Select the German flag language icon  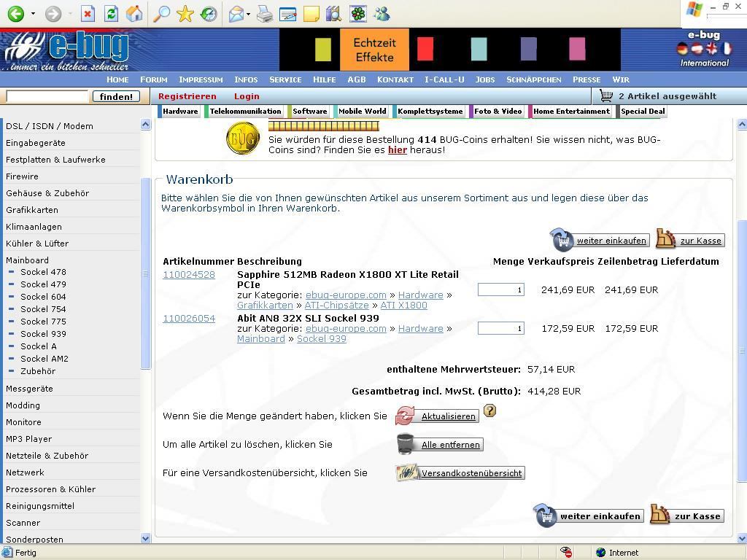(682, 49)
